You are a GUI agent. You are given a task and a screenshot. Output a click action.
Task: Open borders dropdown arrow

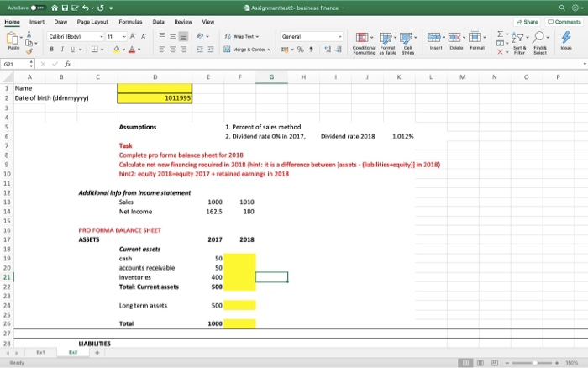click(102, 50)
